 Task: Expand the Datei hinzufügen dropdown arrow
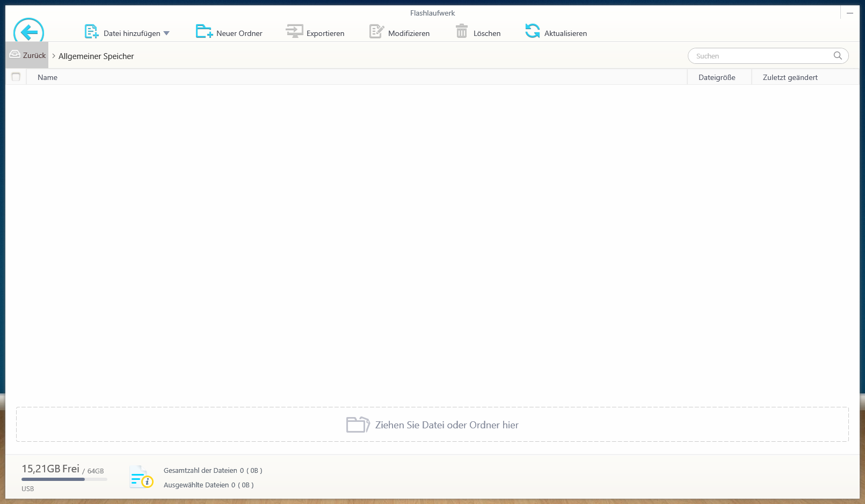166,33
